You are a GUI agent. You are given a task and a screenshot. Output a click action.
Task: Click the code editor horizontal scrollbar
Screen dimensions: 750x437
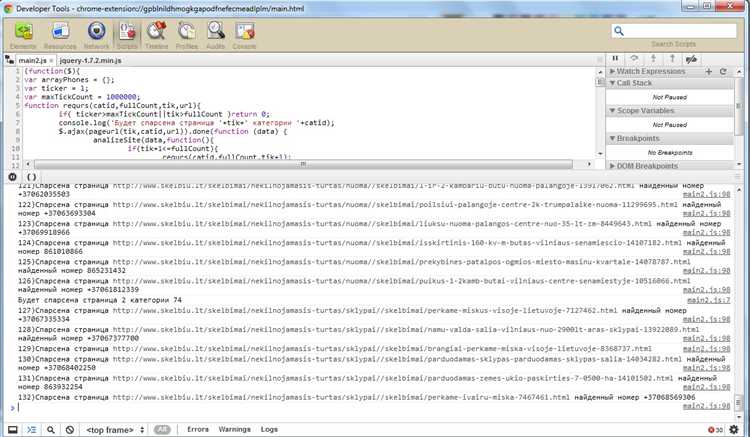(x=303, y=164)
